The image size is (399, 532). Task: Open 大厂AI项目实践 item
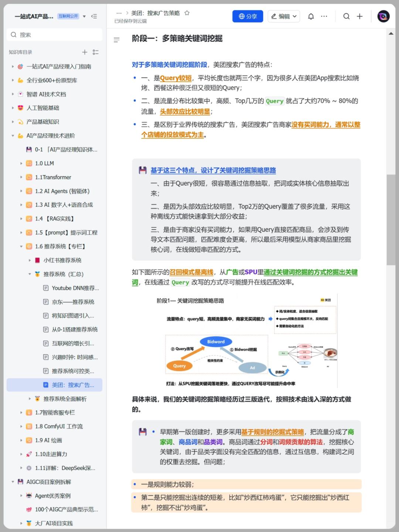pos(54,523)
